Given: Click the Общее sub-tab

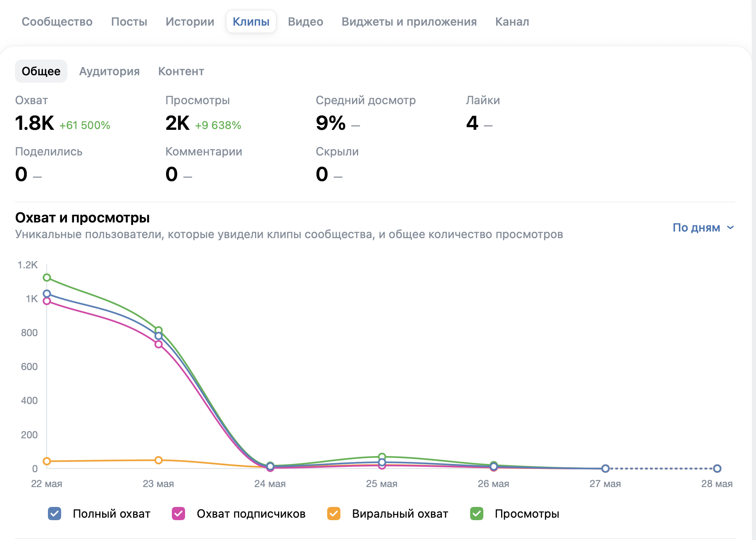Looking at the screenshot, I should tap(41, 71).
